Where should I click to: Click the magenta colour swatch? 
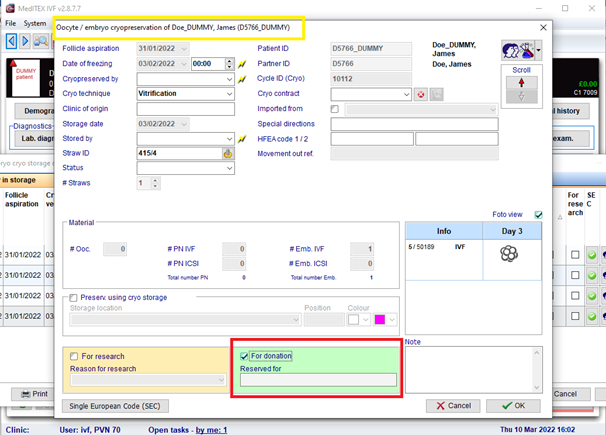(x=380, y=319)
